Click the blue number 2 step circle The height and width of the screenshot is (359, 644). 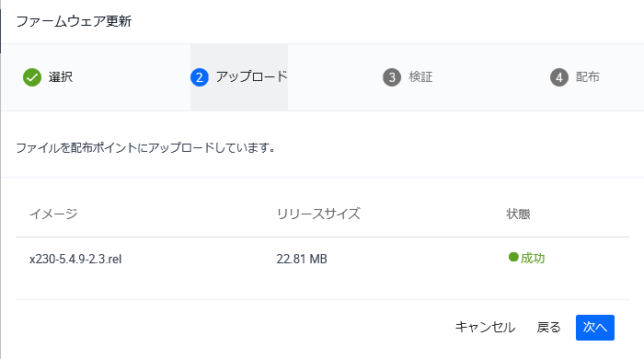(200, 77)
